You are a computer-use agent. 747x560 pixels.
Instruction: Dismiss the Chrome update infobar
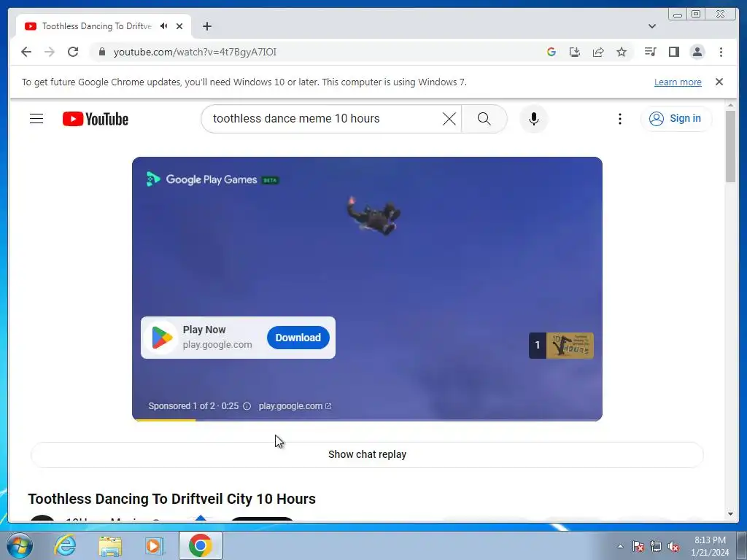click(x=719, y=82)
